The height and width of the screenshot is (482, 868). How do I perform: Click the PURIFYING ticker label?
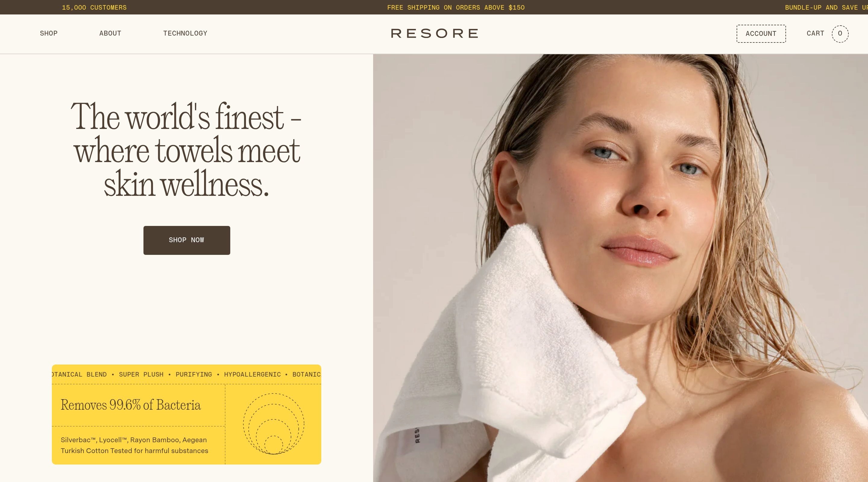pyautogui.click(x=194, y=374)
